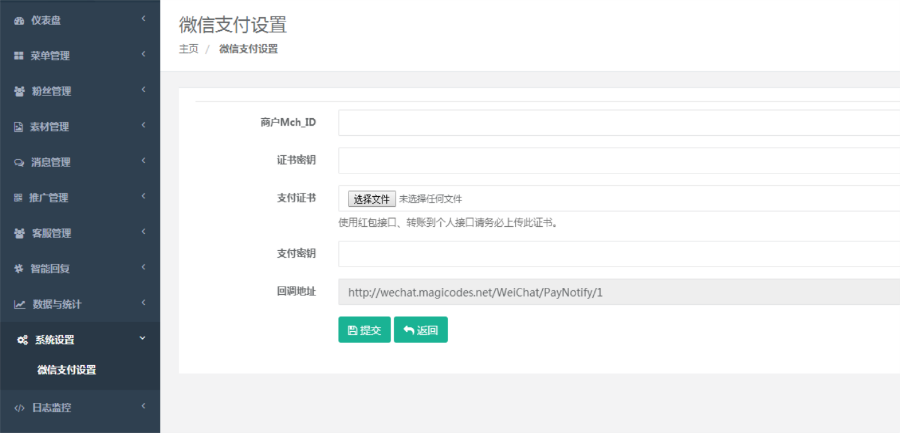Expand the 日志监控 menu chevron

coord(143,406)
